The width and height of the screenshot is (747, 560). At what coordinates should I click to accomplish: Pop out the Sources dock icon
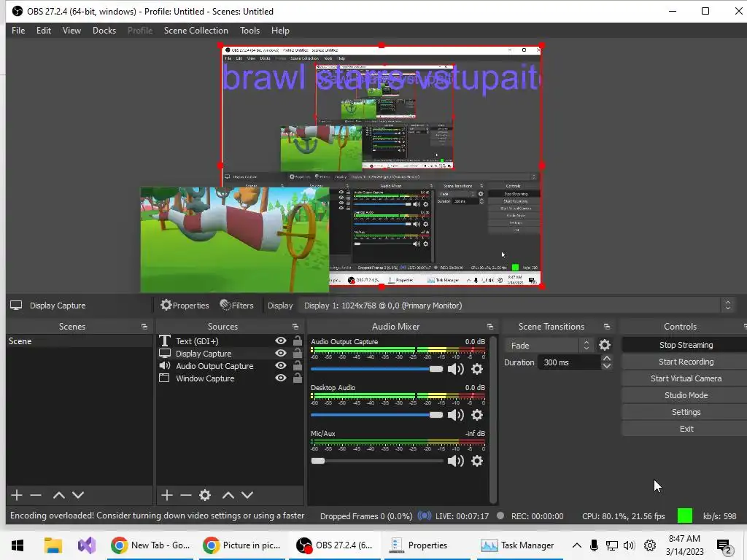(x=295, y=327)
